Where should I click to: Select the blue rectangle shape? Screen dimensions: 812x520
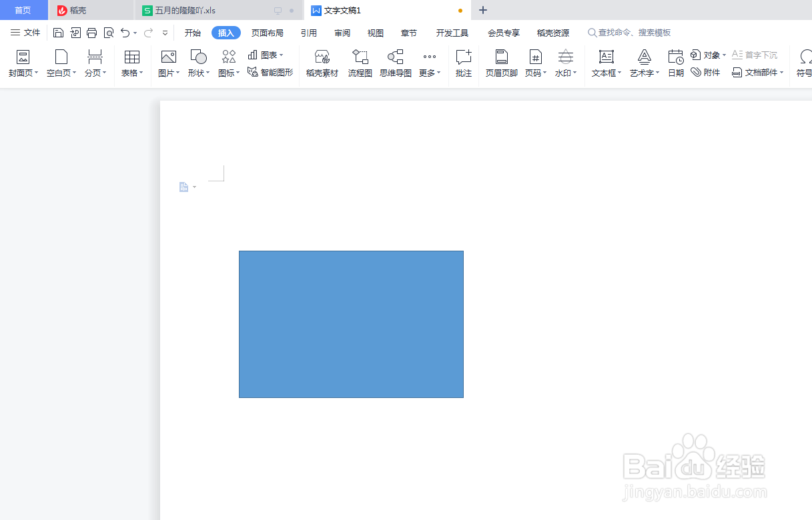tap(351, 325)
